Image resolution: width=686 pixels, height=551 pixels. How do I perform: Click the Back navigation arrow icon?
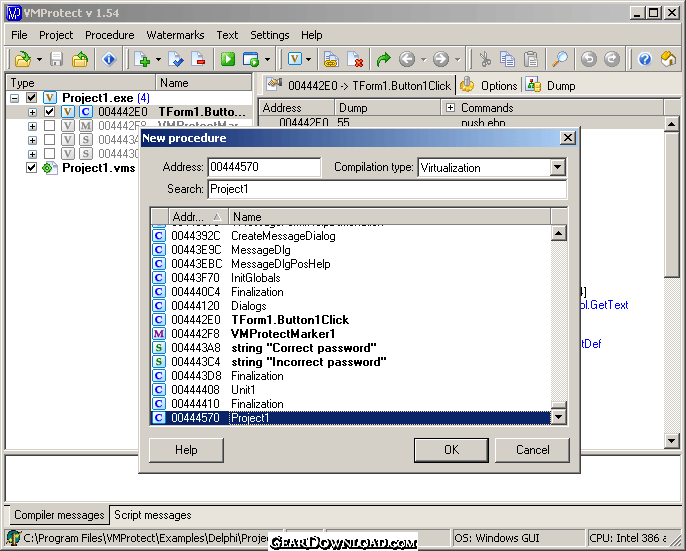click(407, 59)
